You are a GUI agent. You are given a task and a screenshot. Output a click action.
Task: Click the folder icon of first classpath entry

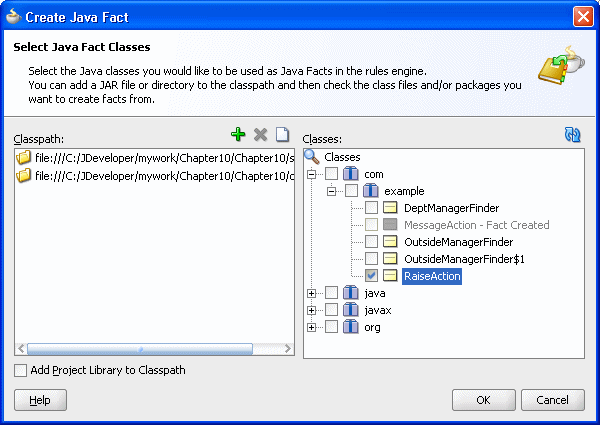pos(23,158)
